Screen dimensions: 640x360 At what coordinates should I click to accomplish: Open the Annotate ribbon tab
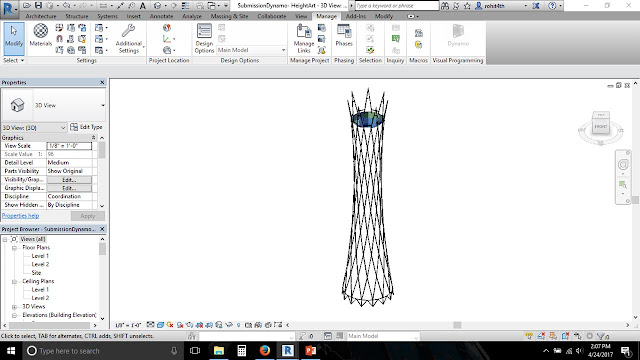click(161, 16)
